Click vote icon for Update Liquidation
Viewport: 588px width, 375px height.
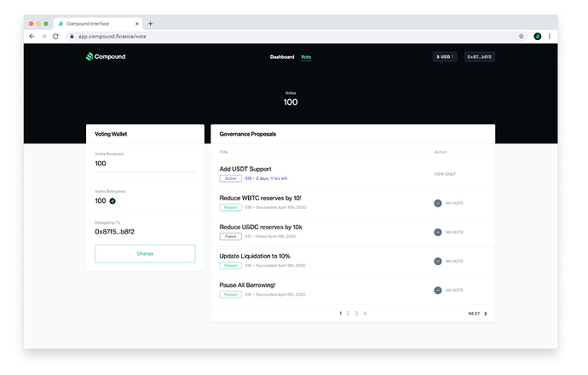(438, 262)
